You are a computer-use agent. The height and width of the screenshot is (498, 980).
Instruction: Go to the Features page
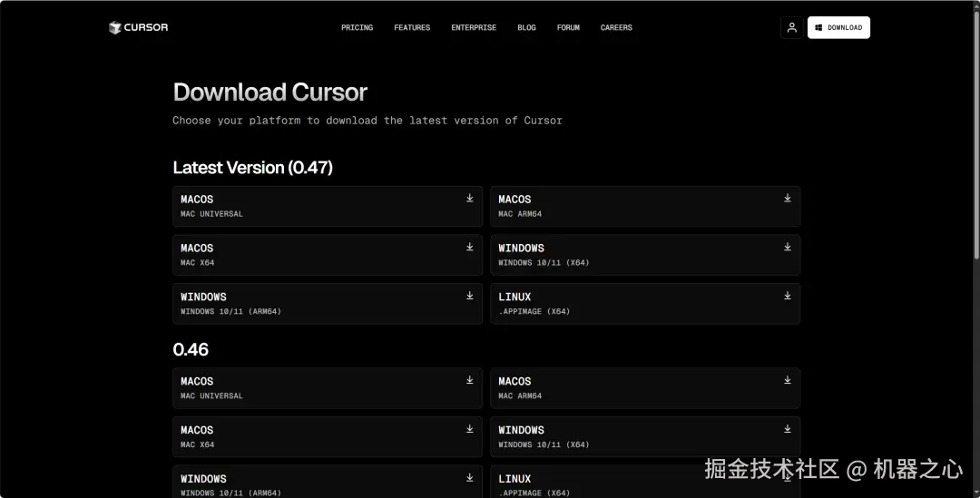(412, 27)
